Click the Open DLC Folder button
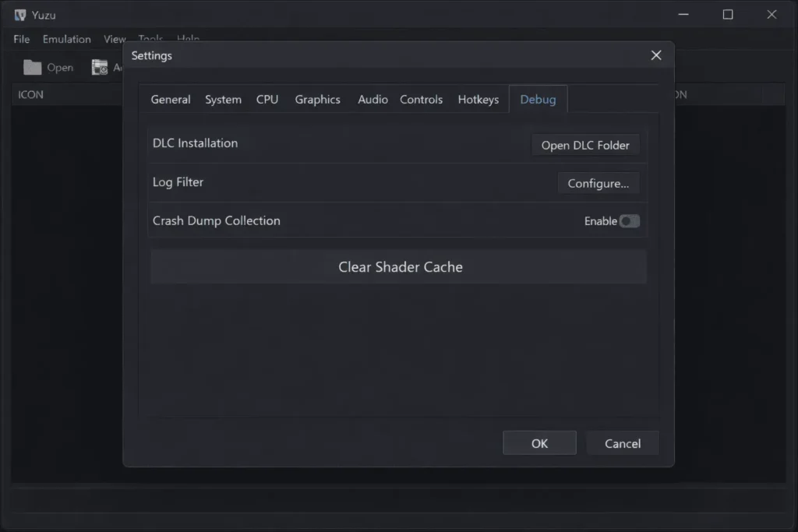 pos(584,145)
